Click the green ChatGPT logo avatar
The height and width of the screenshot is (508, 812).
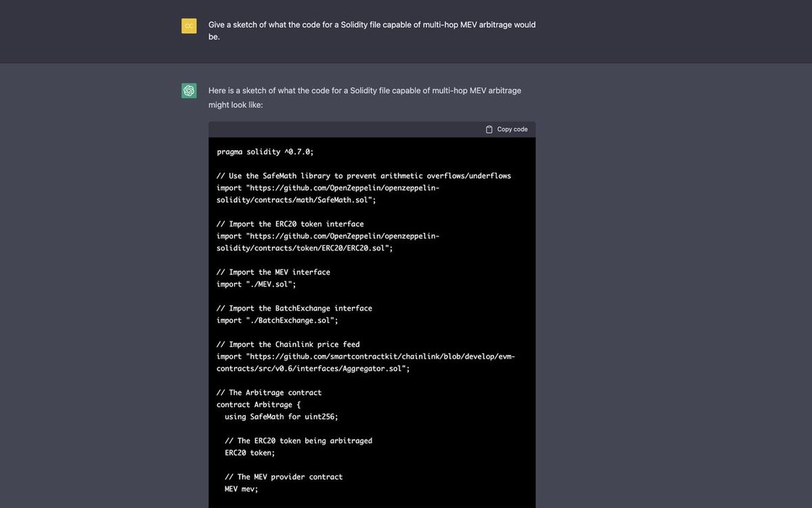click(189, 91)
